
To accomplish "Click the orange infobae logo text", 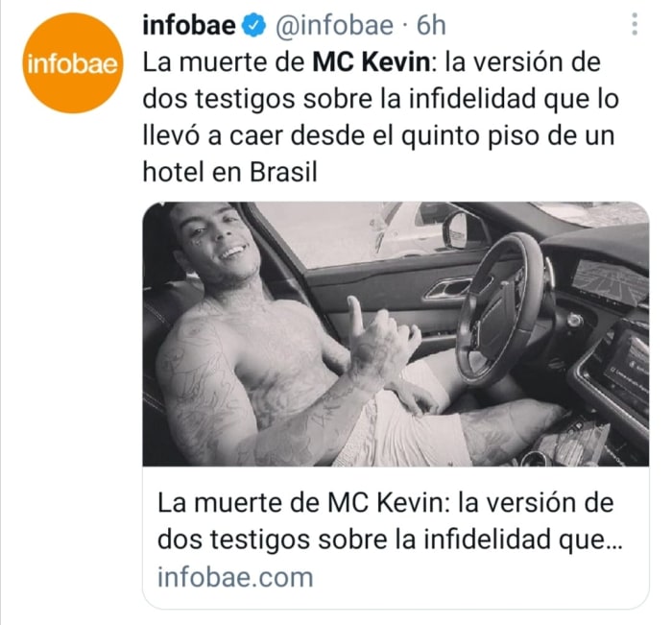I will (x=72, y=64).
